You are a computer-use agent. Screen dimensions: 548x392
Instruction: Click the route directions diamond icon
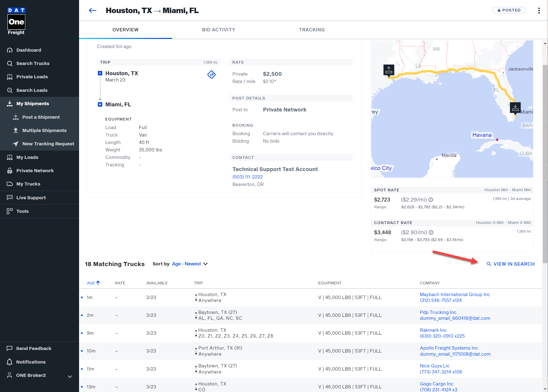click(211, 75)
